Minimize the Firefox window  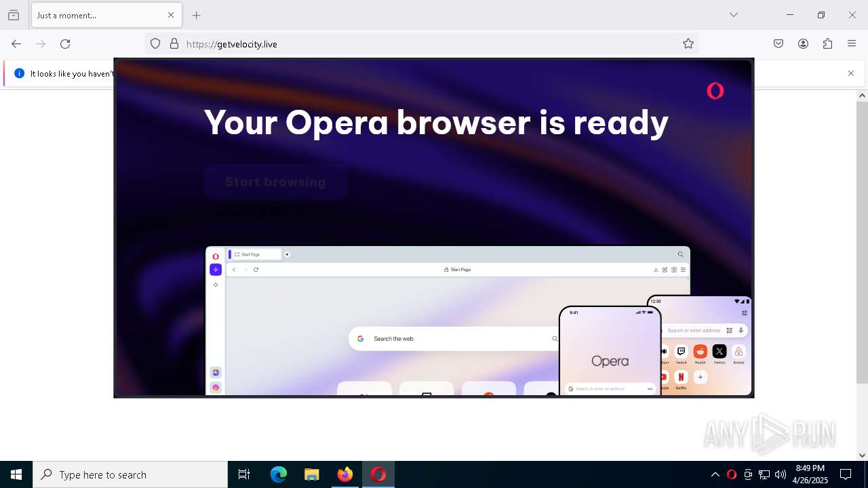coord(790,15)
